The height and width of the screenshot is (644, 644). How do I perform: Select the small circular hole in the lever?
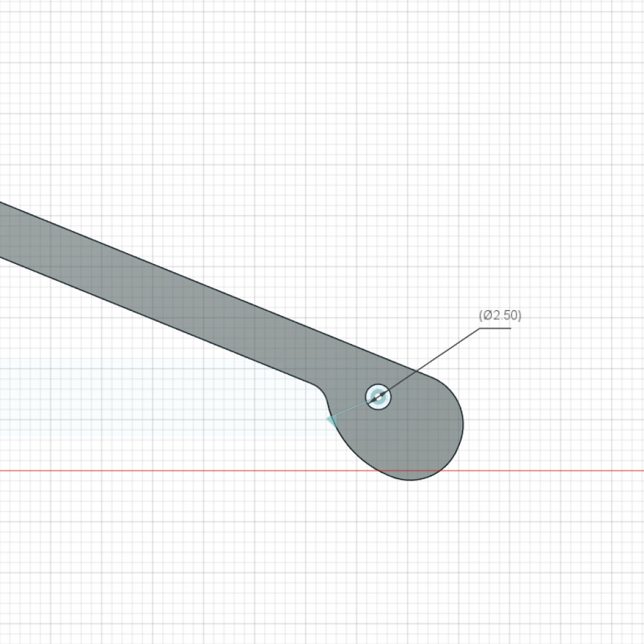pyautogui.click(x=378, y=397)
